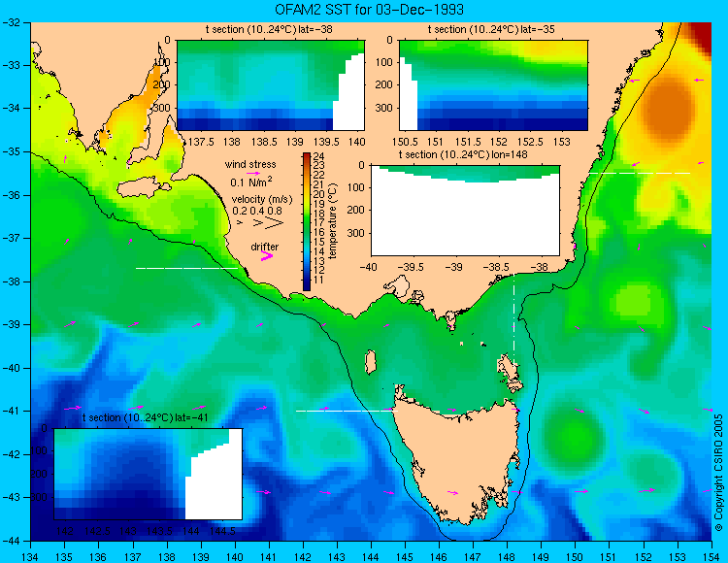Screen dimensions: 728x563
Task: Click the '154' longitude tick on the bottom axis
Action: 711,557
